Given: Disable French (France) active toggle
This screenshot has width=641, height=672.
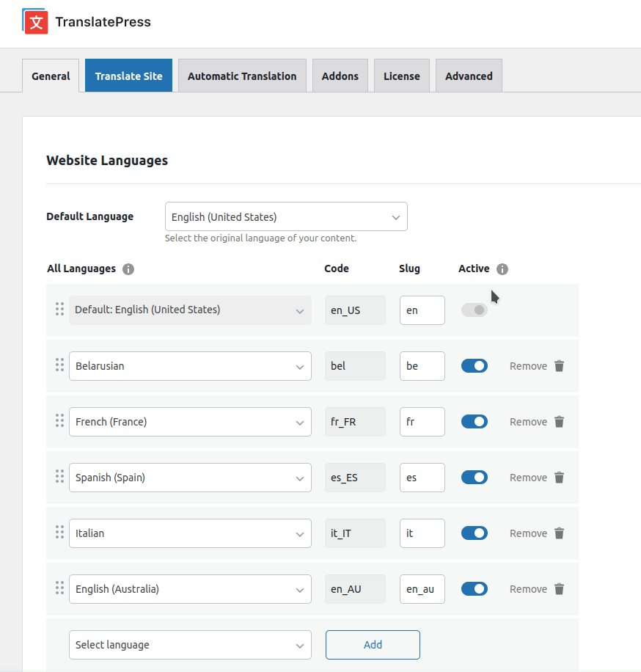Looking at the screenshot, I should pyautogui.click(x=475, y=421).
